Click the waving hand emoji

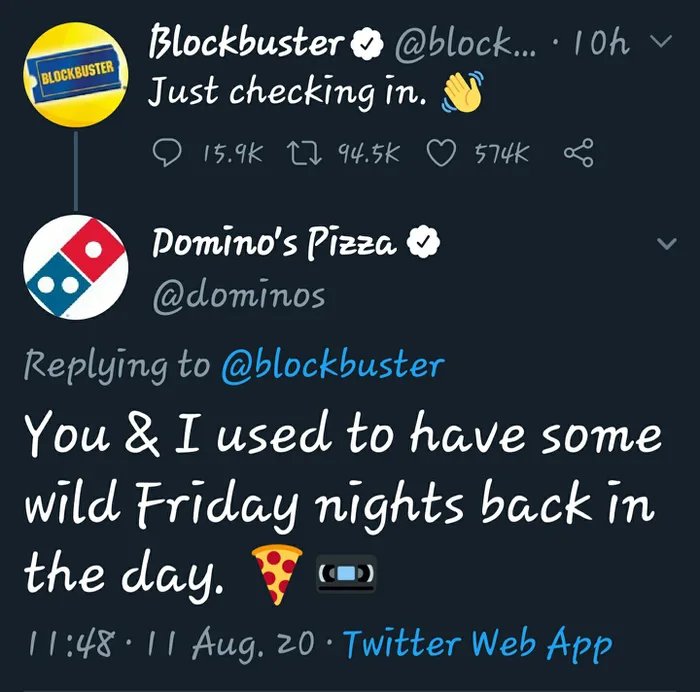point(462,93)
